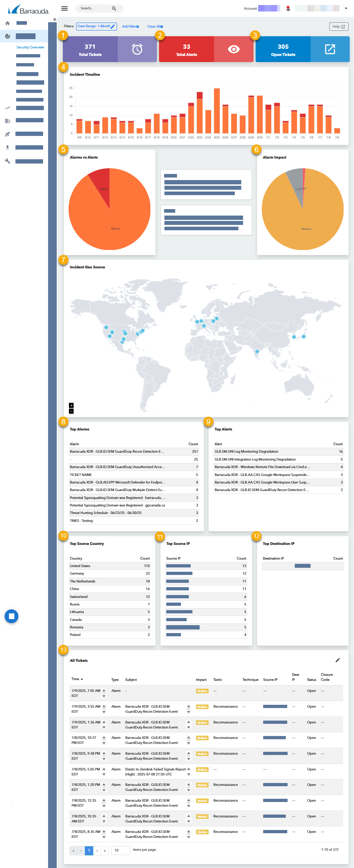The image size is (354, 868).
Task: Click the Germany row in Top Source Country
Action: [x=110, y=574]
